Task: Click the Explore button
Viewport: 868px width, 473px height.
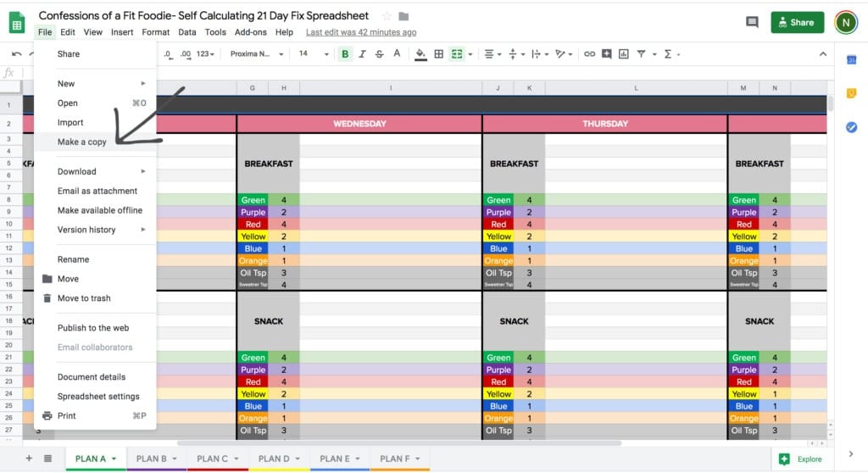Action: point(802,459)
